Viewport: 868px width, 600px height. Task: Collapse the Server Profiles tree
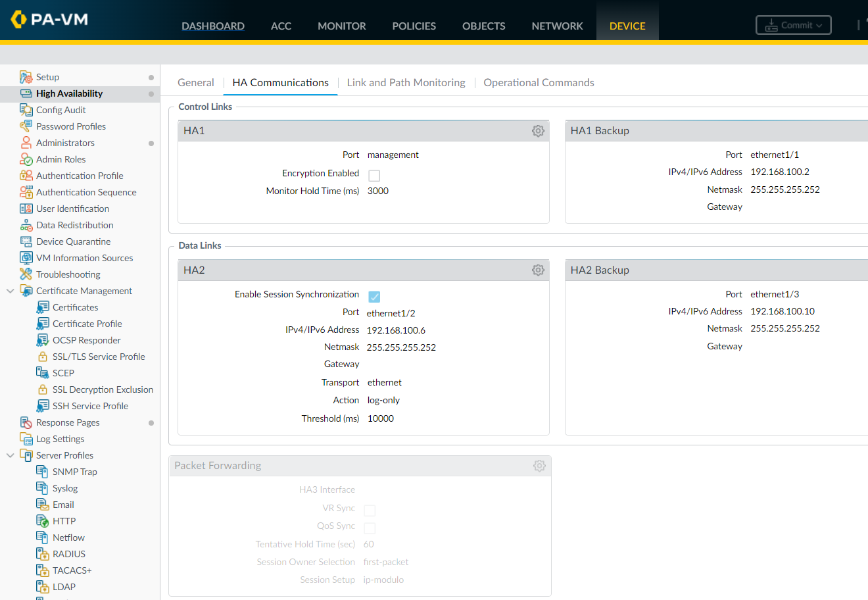point(9,455)
